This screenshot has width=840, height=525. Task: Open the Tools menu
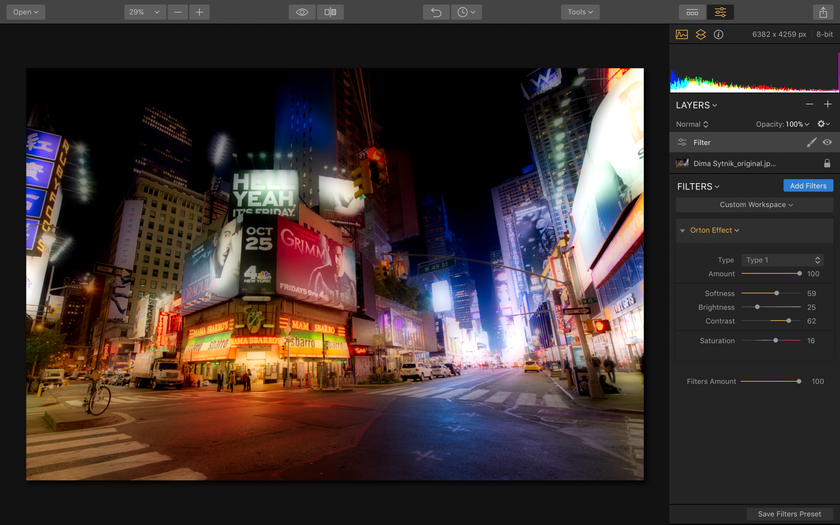(x=580, y=12)
